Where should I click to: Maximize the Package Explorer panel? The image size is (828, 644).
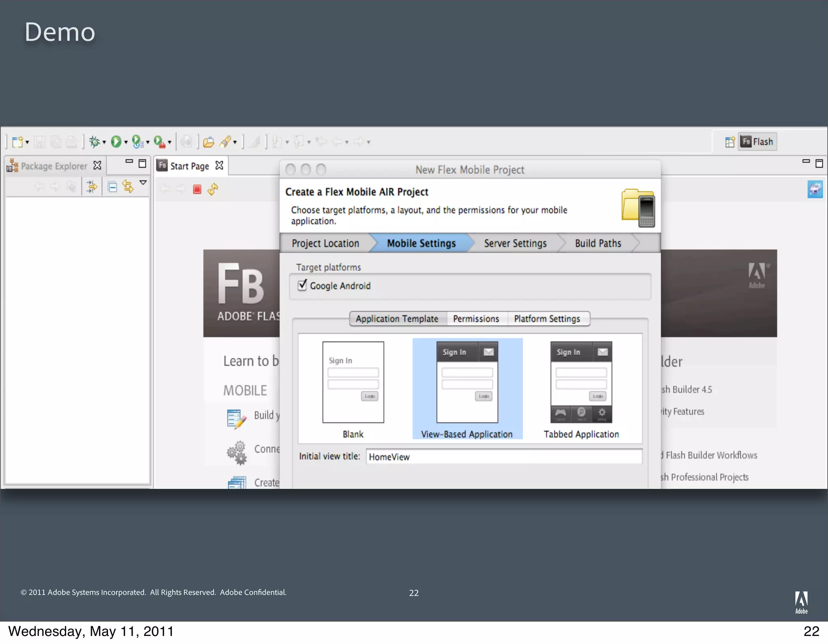click(x=142, y=163)
